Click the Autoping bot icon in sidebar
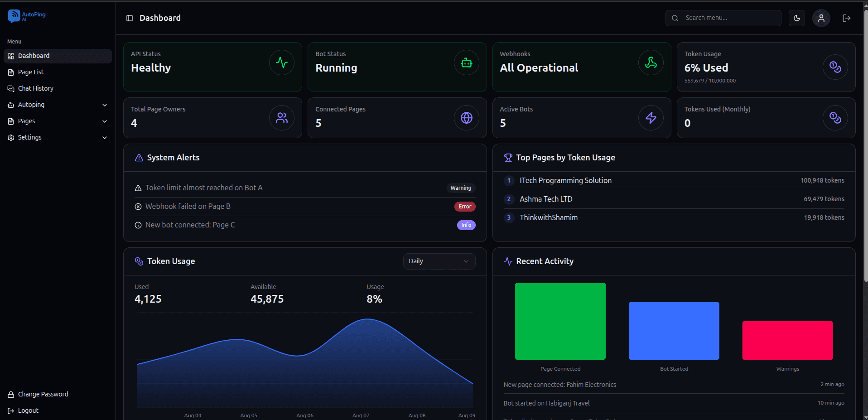The image size is (868, 420). point(11,105)
